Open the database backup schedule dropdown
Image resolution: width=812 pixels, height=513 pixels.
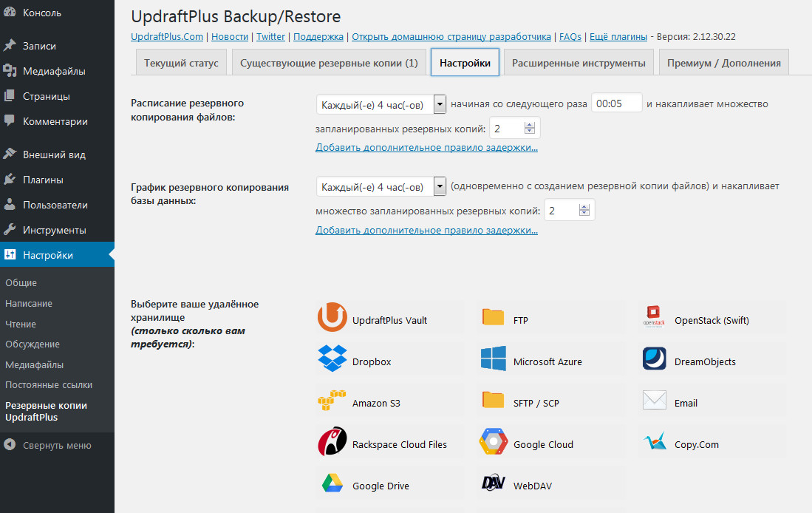click(381, 187)
